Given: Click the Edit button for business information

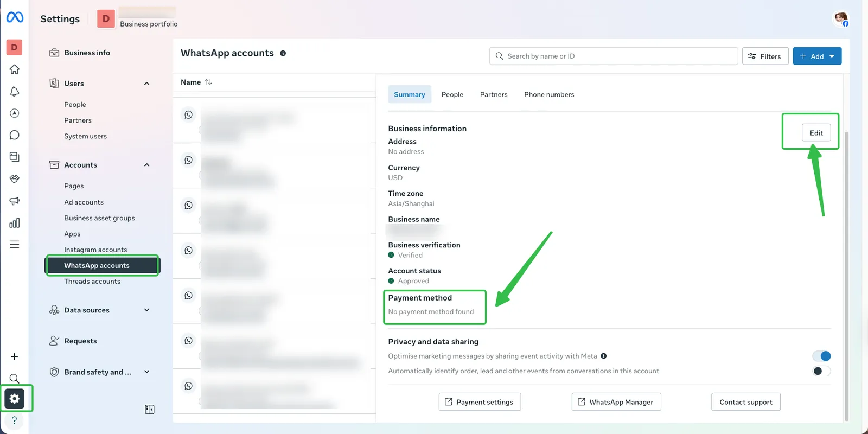Looking at the screenshot, I should coord(816,133).
